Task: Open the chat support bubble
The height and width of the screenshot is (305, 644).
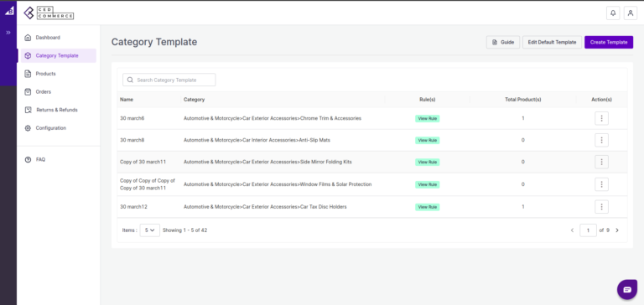Action: coord(627,289)
